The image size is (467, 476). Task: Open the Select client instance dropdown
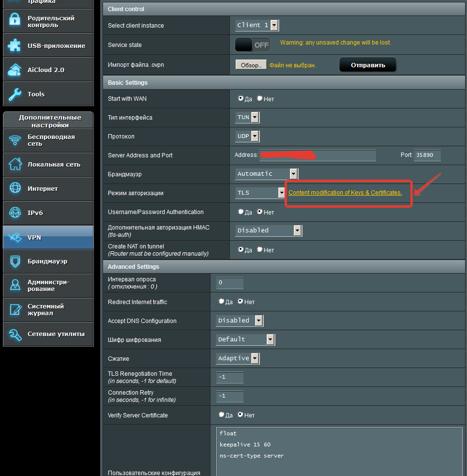(257, 25)
